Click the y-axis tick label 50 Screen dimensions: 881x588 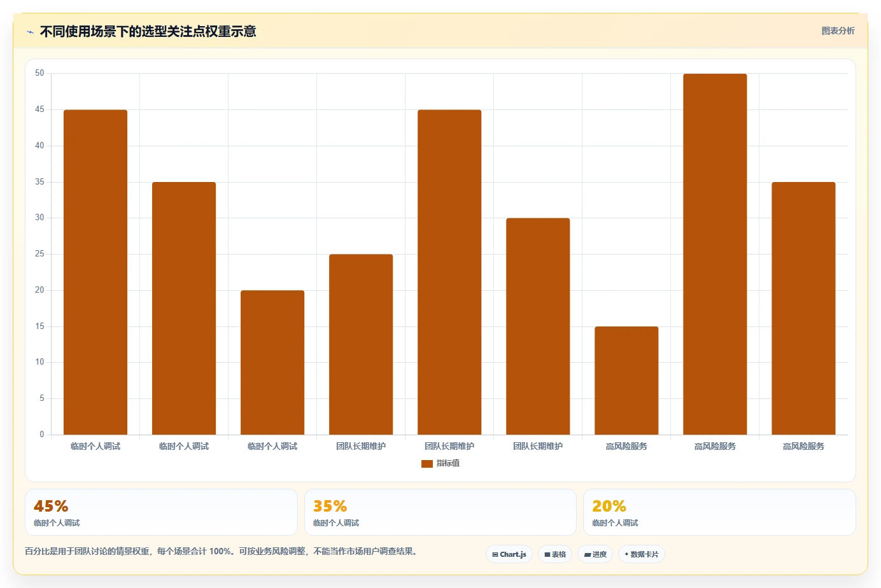[40, 73]
